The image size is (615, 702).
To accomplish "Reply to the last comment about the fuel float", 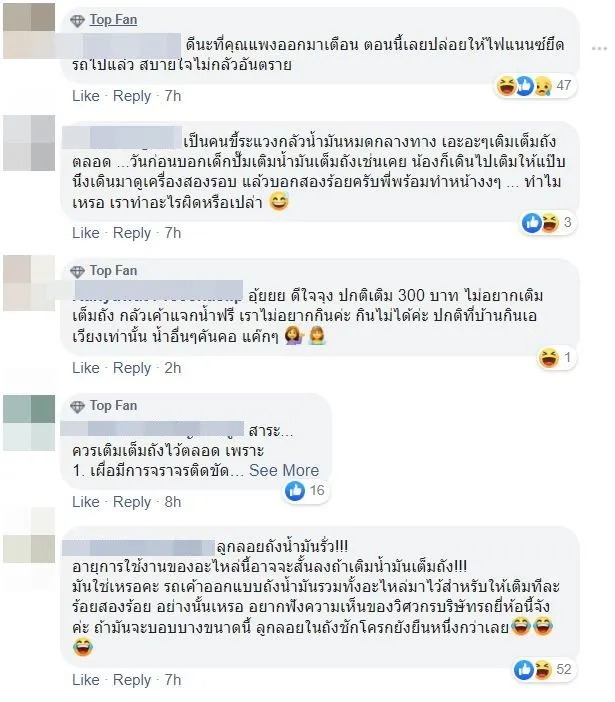I will [x=132, y=680].
